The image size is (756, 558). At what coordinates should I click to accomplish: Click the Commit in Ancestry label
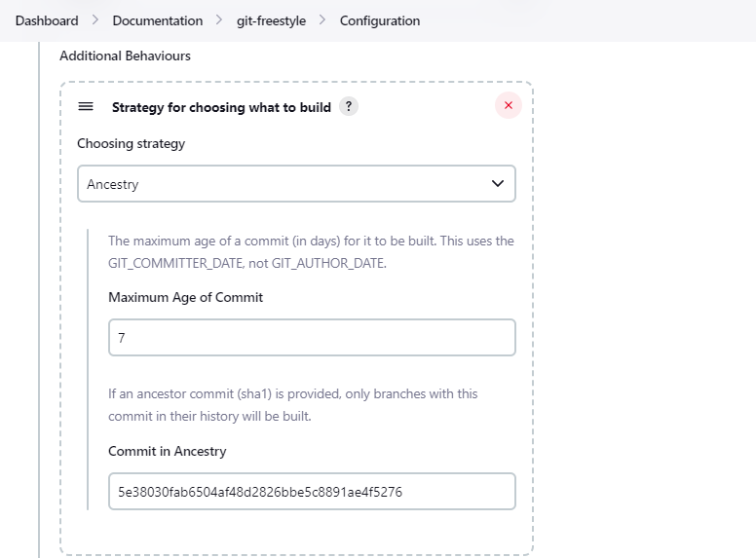point(168,451)
